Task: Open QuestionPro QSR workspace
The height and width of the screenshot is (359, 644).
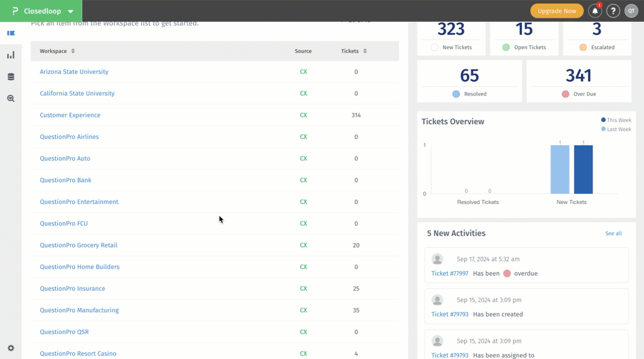Action: pyautogui.click(x=64, y=332)
